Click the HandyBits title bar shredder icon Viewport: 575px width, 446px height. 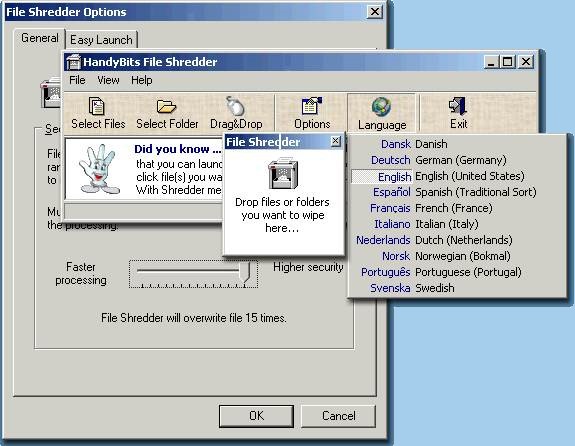click(73, 62)
